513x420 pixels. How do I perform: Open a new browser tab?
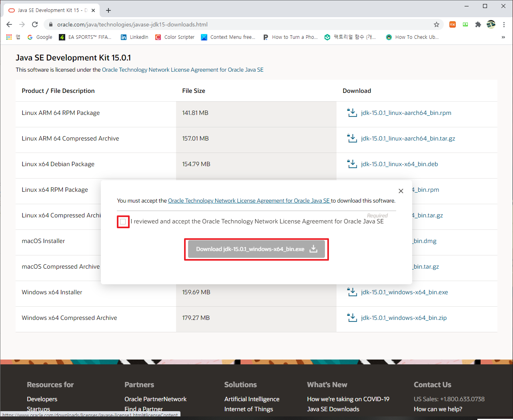coord(108,10)
